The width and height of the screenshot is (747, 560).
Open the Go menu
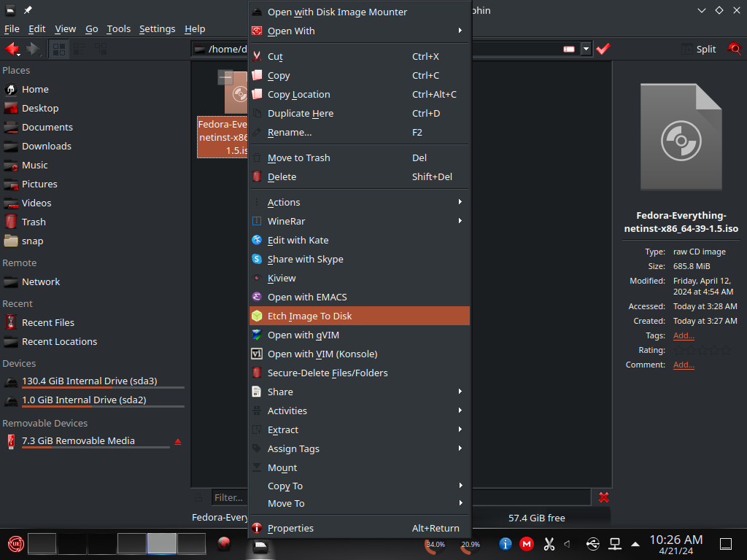coord(91,28)
